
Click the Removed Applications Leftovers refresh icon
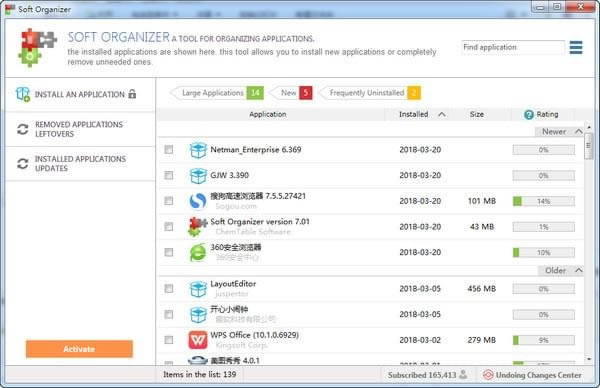coord(23,129)
